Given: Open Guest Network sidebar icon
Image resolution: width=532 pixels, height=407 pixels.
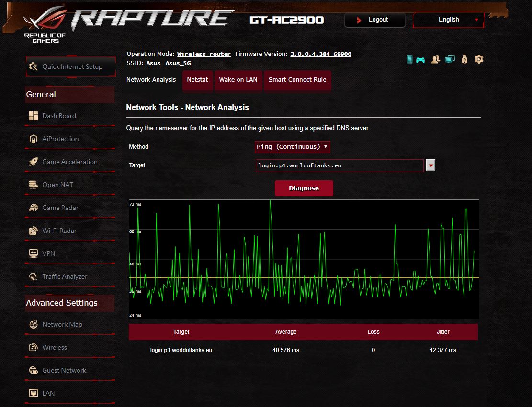Looking at the screenshot, I should tap(34, 370).
